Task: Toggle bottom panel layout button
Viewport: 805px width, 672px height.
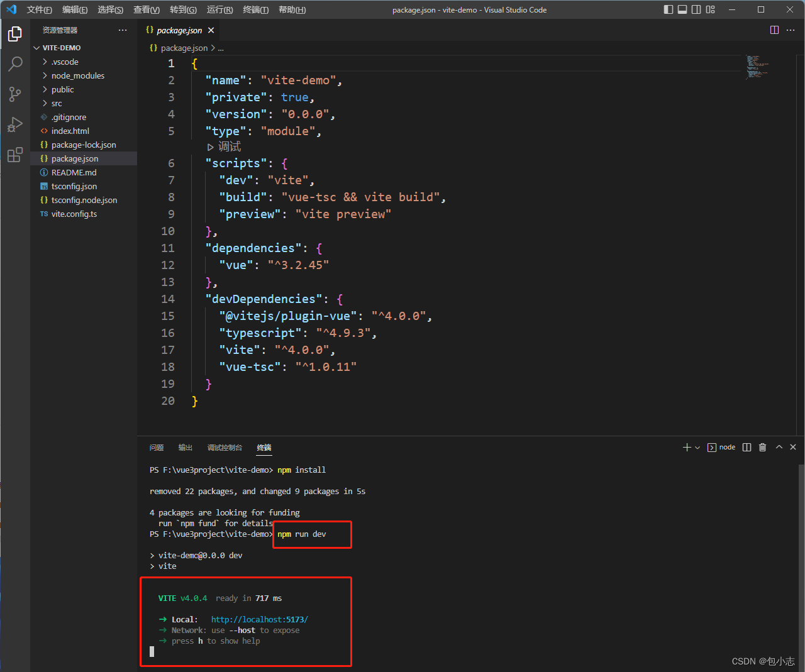Action: click(x=682, y=9)
